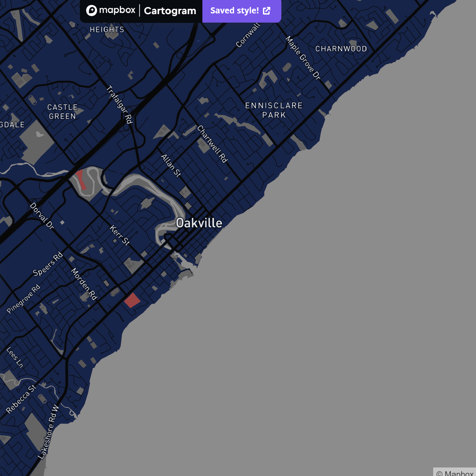Select the Dorval Dr label
This screenshot has height=476, width=476.
(42, 216)
